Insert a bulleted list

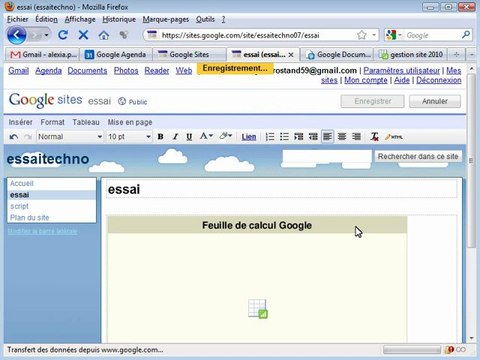point(284,137)
